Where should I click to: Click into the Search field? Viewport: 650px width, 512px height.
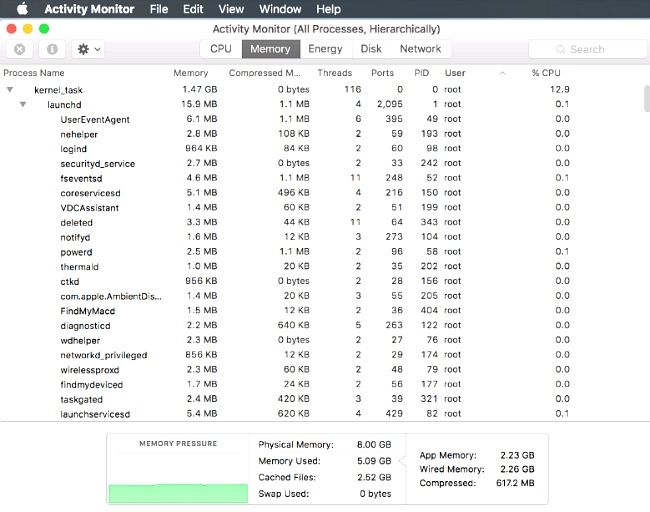587,49
